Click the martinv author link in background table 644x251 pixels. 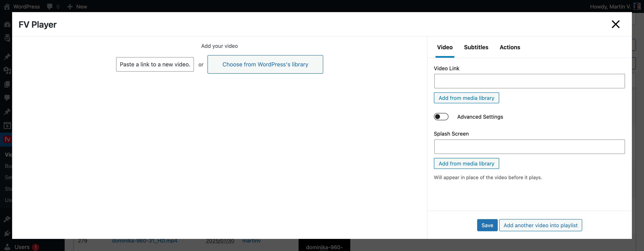click(x=251, y=241)
